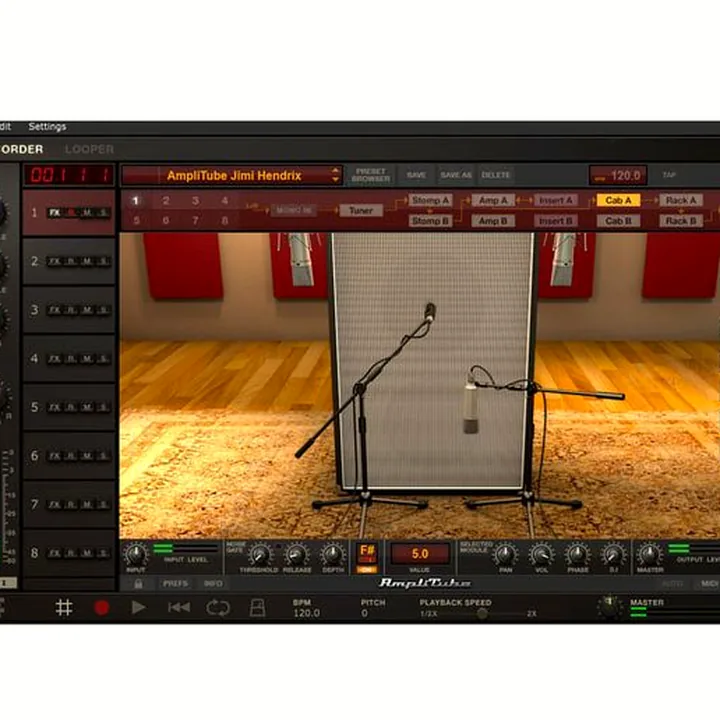Select preset slot 5
The height and width of the screenshot is (720, 720).
point(136,221)
